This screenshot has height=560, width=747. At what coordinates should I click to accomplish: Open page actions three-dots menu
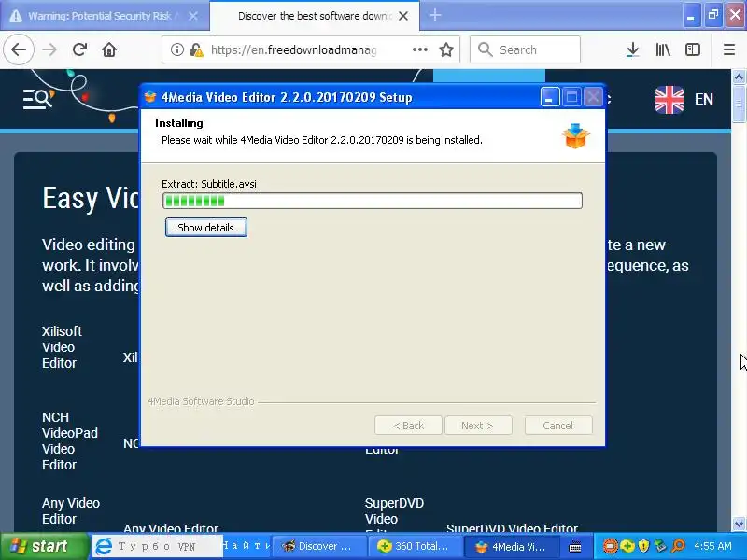pyautogui.click(x=419, y=49)
